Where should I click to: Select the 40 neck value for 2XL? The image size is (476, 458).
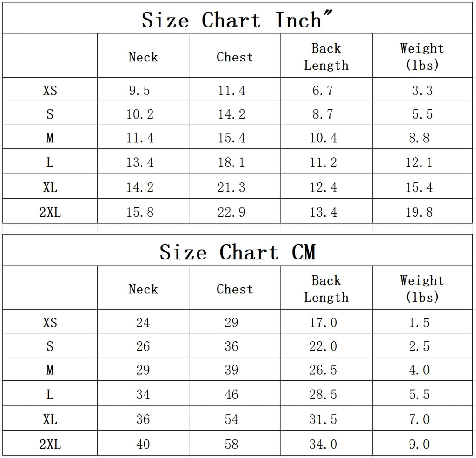(143, 444)
